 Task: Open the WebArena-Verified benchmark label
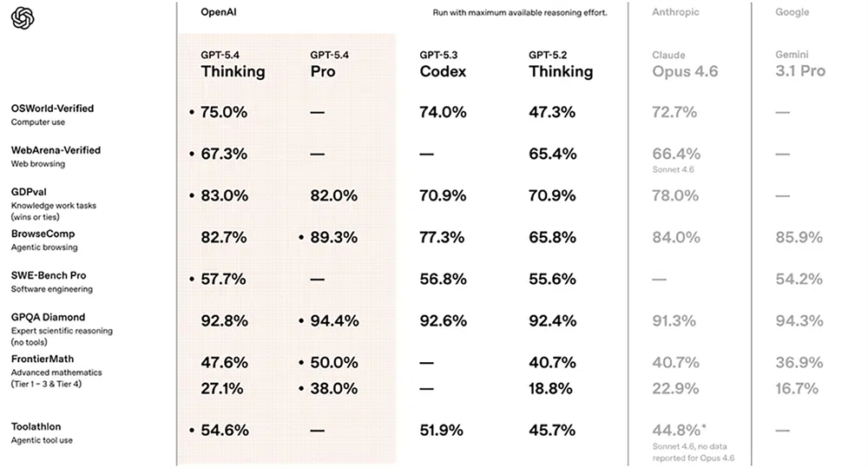[x=56, y=150]
